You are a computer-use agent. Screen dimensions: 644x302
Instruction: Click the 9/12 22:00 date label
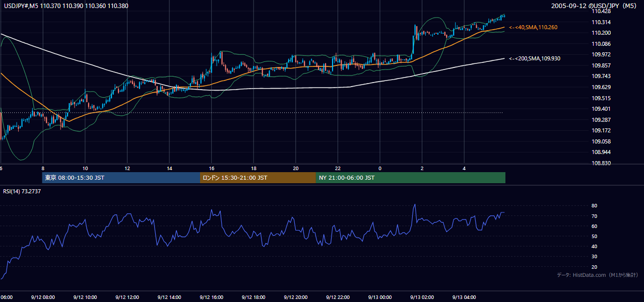click(x=338, y=297)
